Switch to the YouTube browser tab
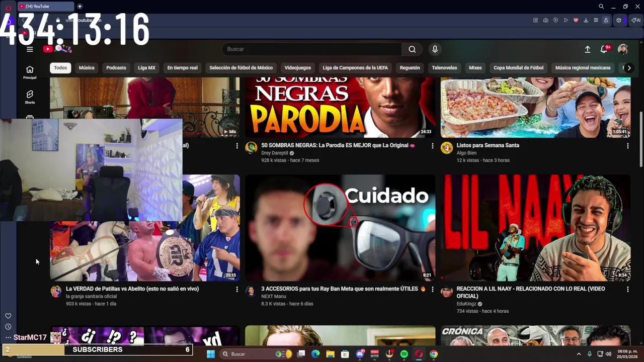The image size is (644, 362). pos(45,7)
